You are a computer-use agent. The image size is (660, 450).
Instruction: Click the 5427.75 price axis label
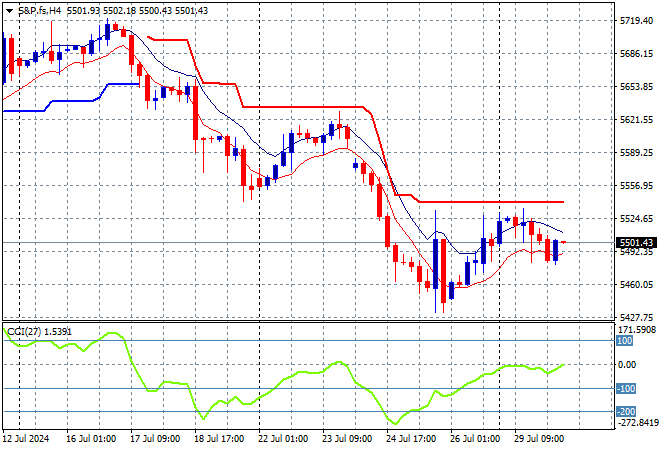click(x=636, y=317)
